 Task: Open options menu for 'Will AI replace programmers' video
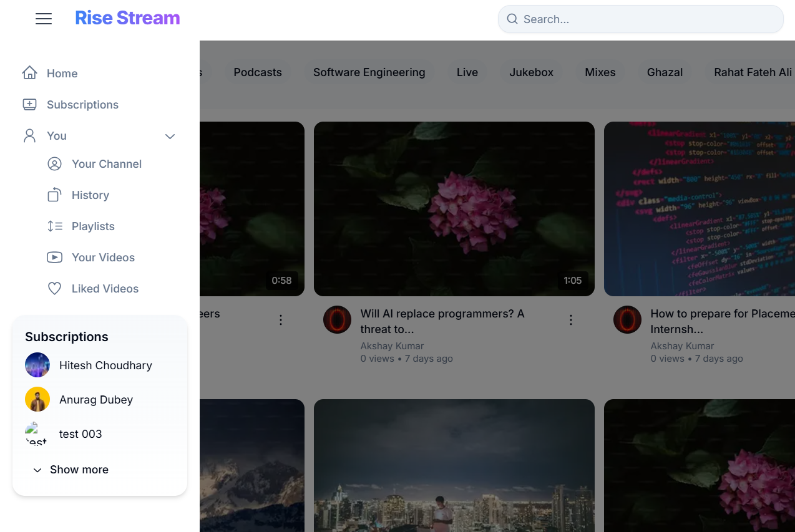[x=570, y=320]
